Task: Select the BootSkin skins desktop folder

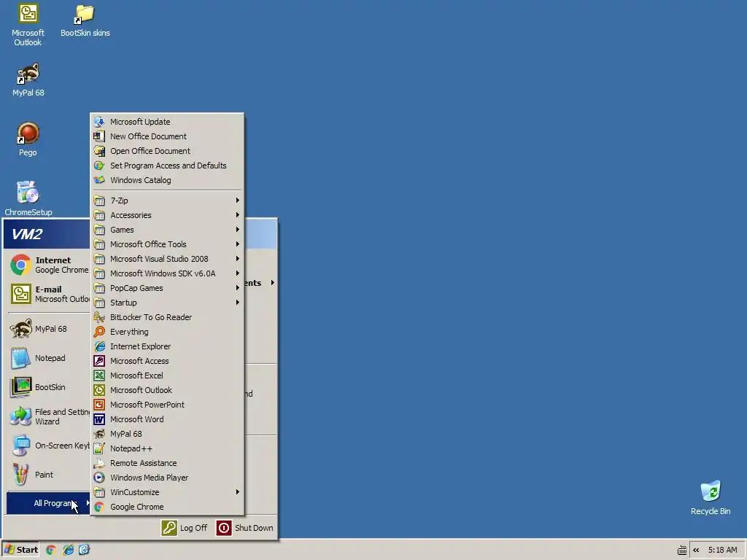Action: pos(85,21)
